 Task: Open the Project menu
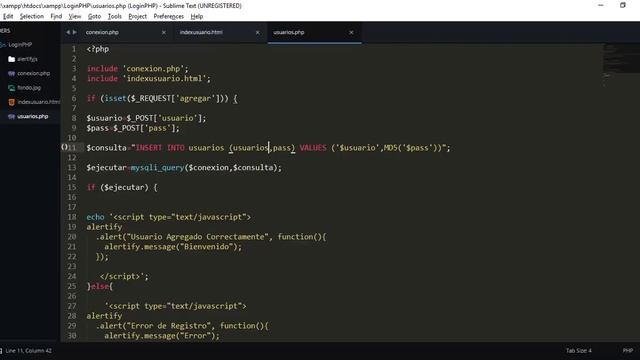pos(137,16)
